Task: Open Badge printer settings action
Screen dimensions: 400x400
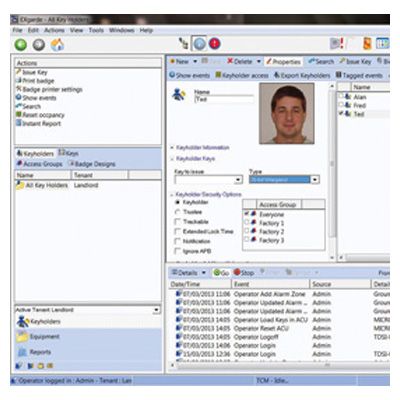Action: [49, 89]
